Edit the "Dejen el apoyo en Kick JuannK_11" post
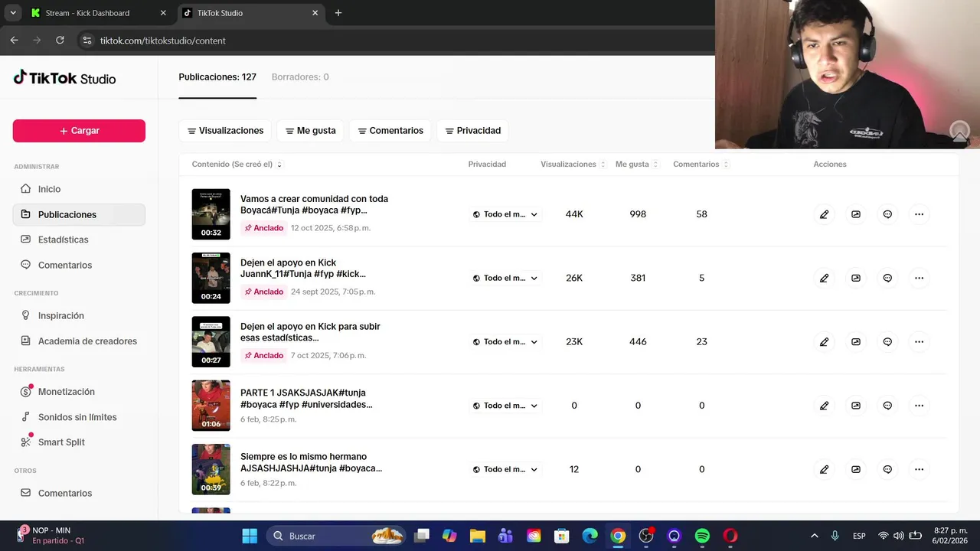Screen dimensions: 980x551 tap(824, 278)
